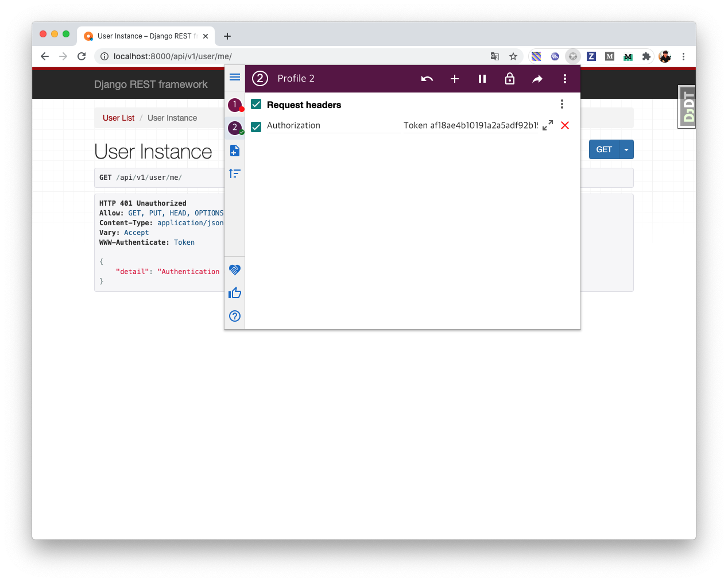Add a new header with plus icon
Viewport: 728px width, 582px height.
pyautogui.click(x=455, y=79)
